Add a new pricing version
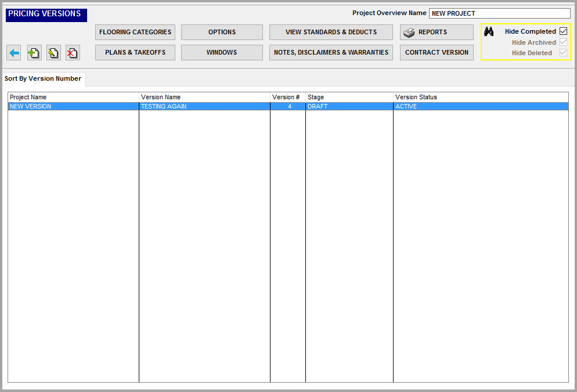 coord(34,53)
